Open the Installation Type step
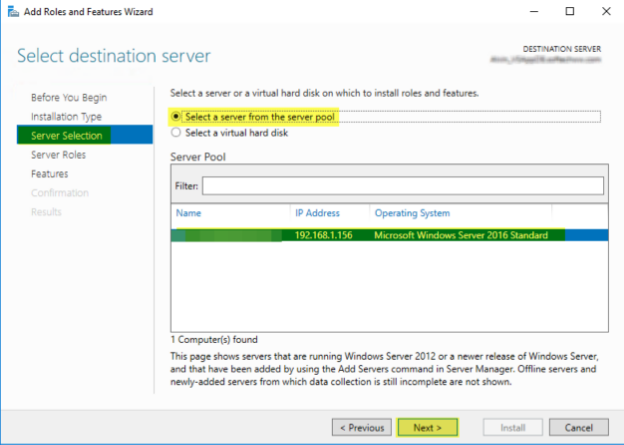The width and height of the screenshot is (624, 445). pyautogui.click(x=66, y=116)
